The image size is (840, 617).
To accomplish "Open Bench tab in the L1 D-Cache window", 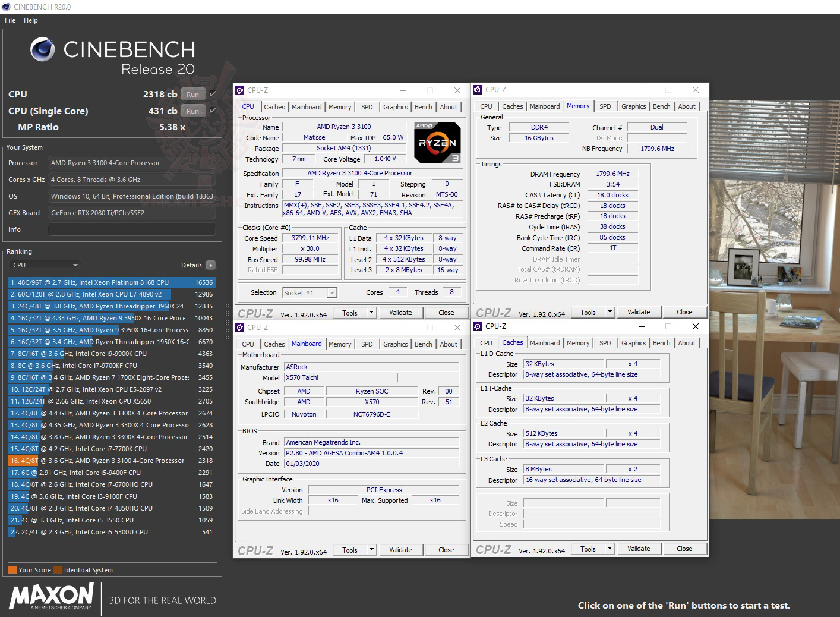I will [x=662, y=343].
